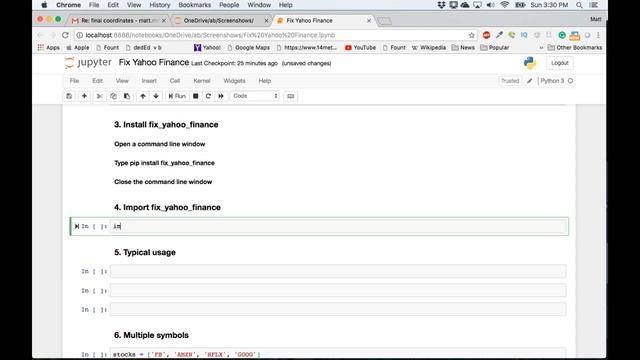Open the macOS Spotlight search icon
The width and height of the screenshot is (640, 360).
[579, 5]
